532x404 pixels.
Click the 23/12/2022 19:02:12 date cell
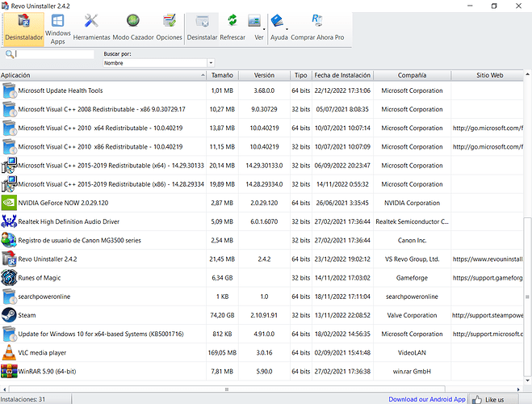(x=342, y=259)
